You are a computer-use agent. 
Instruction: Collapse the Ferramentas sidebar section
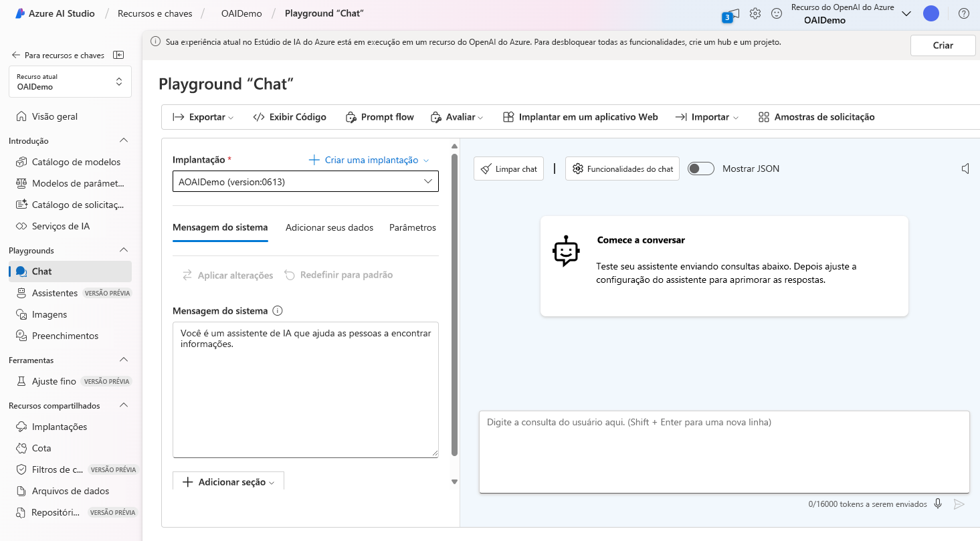pos(123,360)
